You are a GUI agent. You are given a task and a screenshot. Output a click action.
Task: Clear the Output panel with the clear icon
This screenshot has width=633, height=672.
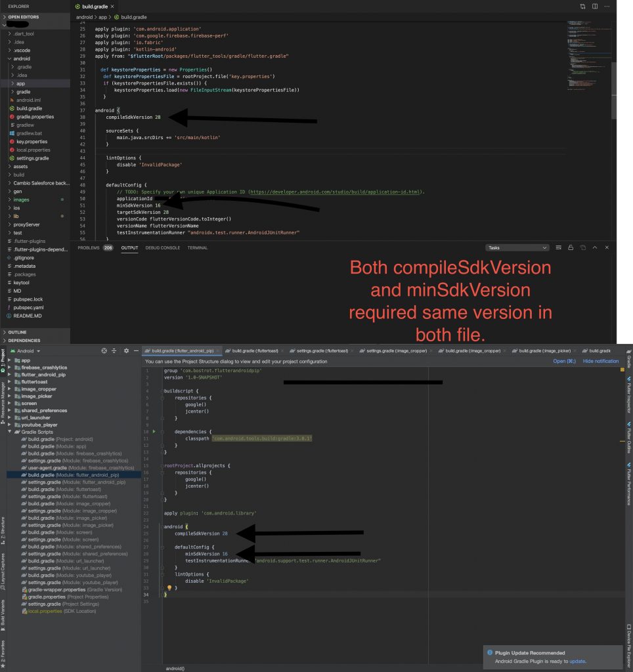(x=558, y=248)
